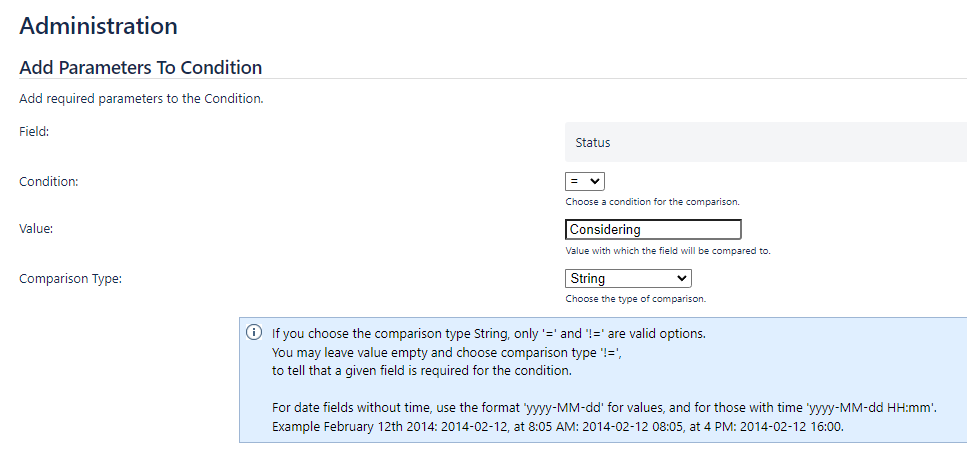Click the Example February 12th 2014 line
967x453 pixels.
tap(558, 426)
